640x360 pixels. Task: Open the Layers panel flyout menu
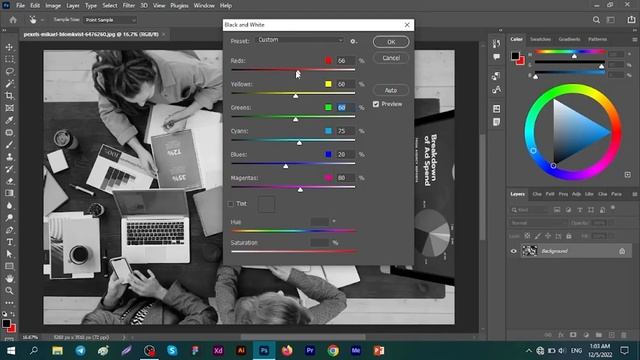coord(635,194)
